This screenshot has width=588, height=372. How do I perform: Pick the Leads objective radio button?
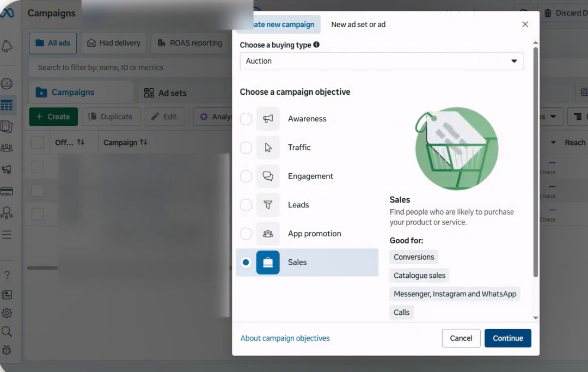coord(246,205)
